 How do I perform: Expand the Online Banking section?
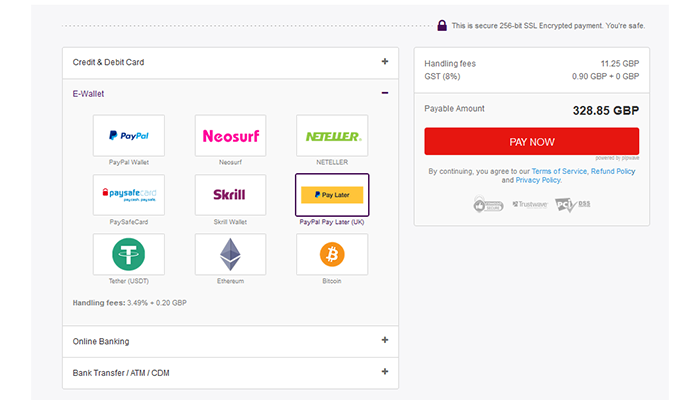[385, 340]
